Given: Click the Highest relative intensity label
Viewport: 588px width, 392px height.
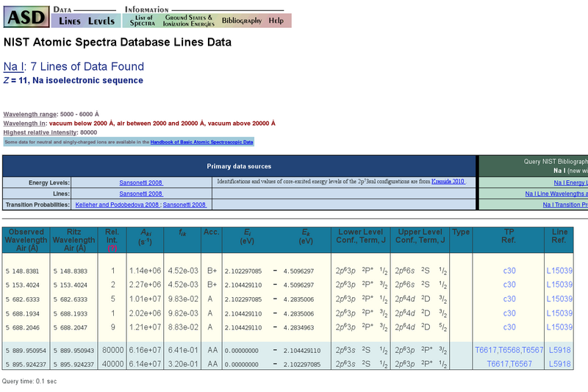Looking at the screenshot, I should tap(40, 132).
